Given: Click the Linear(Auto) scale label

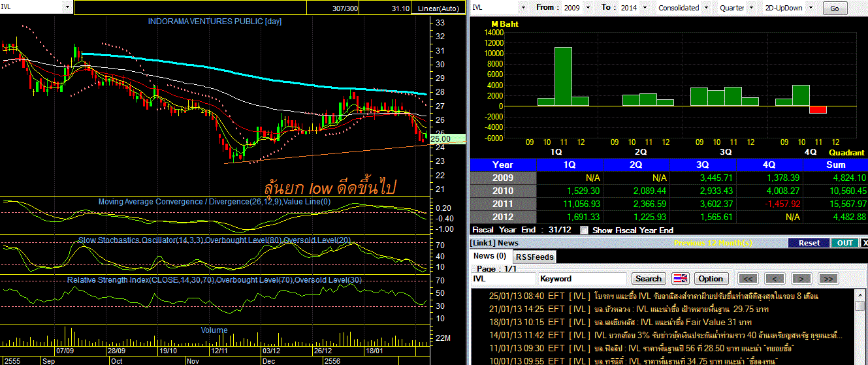Looking at the screenshot, I should click(438, 8).
